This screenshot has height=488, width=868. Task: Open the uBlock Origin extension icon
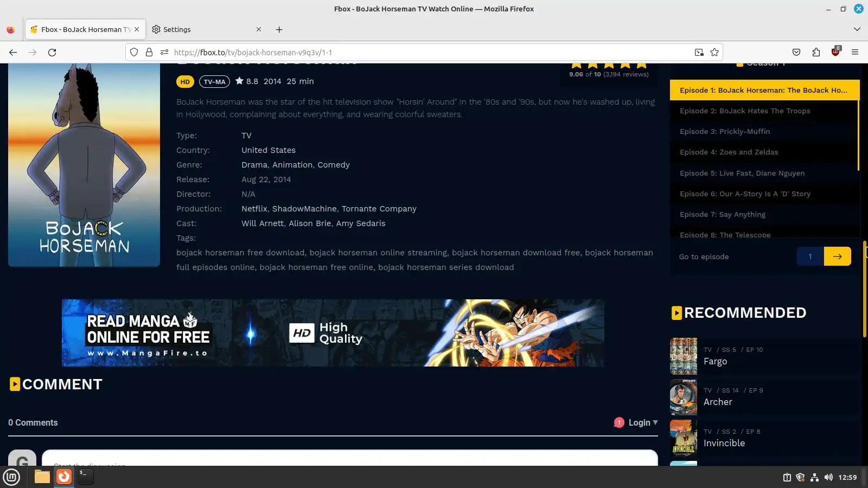(835, 52)
